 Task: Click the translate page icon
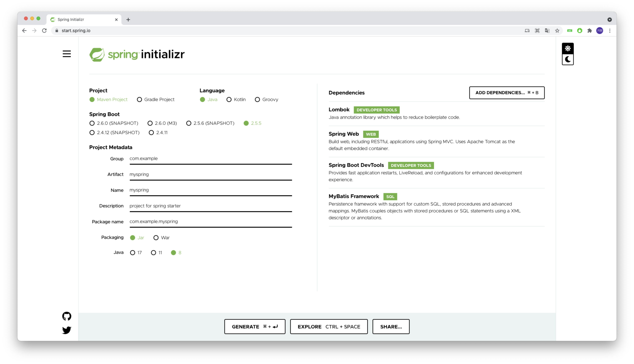547,31
